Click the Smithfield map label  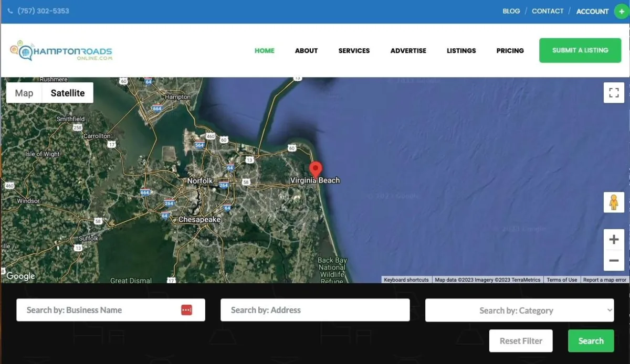tap(71, 119)
